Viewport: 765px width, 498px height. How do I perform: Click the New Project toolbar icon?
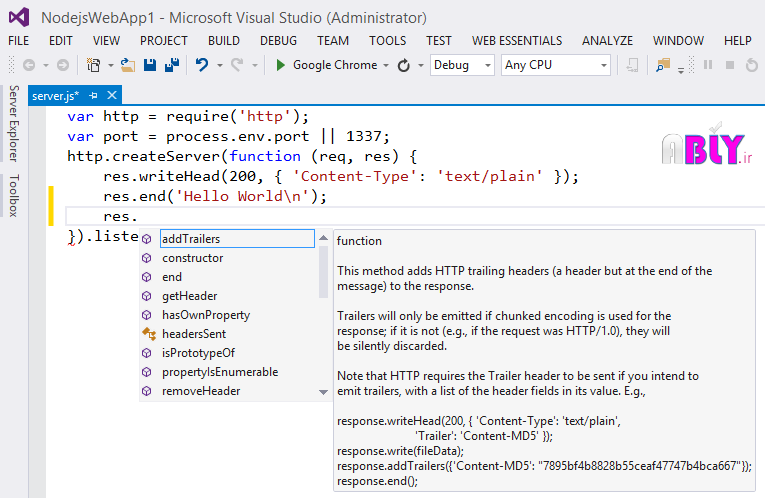(x=93, y=65)
